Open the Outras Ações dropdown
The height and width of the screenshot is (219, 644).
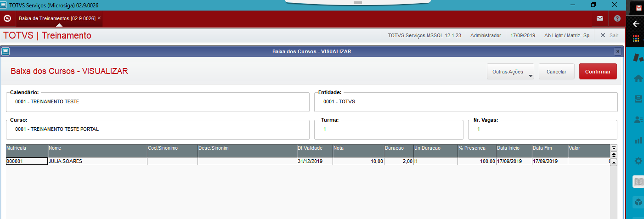[x=510, y=72]
